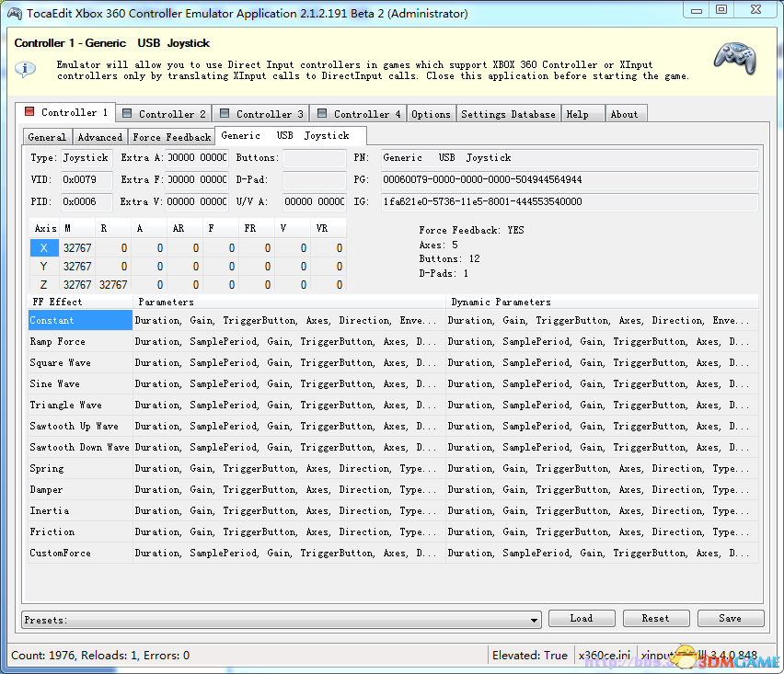Screen dimensions: 784x674
Task: Select the Y axis row
Action: pos(188,267)
